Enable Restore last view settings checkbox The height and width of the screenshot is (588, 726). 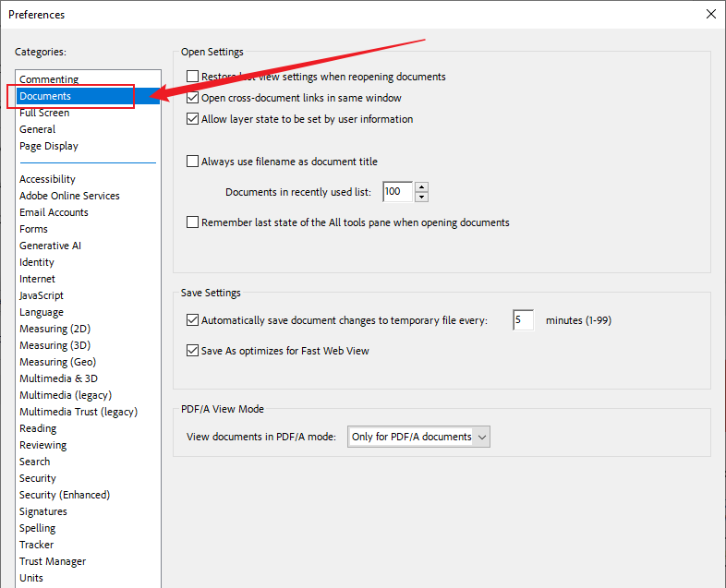click(193, 77)
